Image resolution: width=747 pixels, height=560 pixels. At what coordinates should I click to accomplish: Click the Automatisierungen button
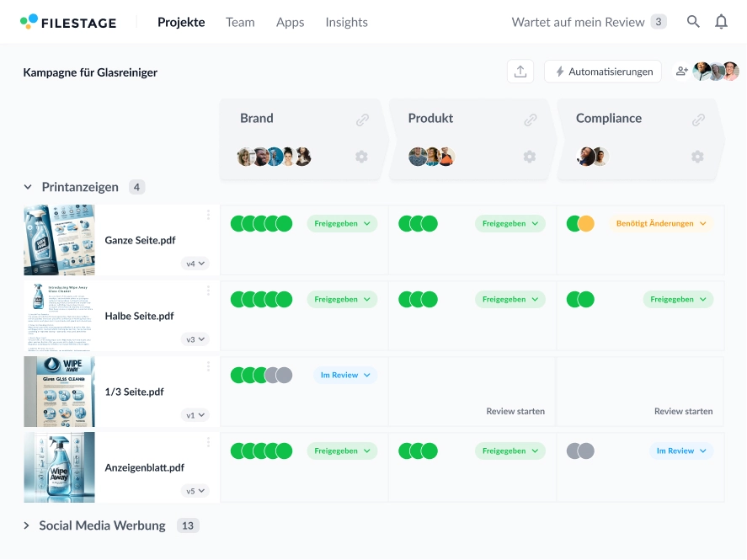[603, 72]
